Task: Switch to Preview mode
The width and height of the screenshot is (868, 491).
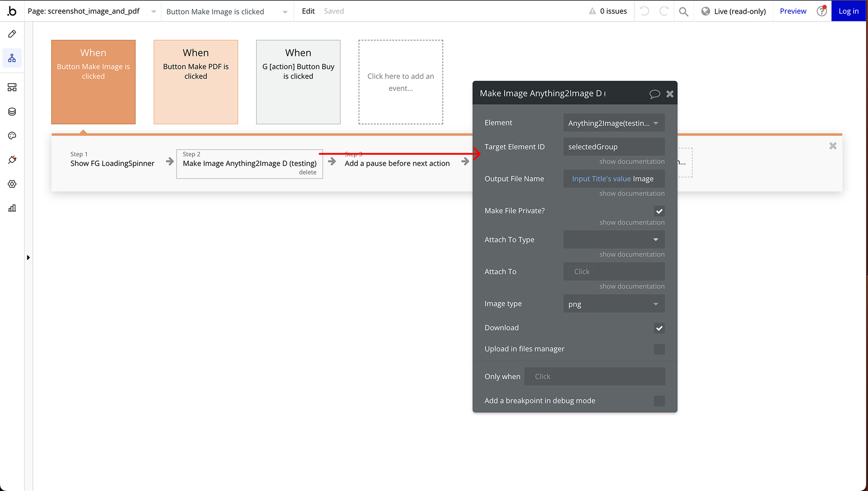Action: [793, 11]
